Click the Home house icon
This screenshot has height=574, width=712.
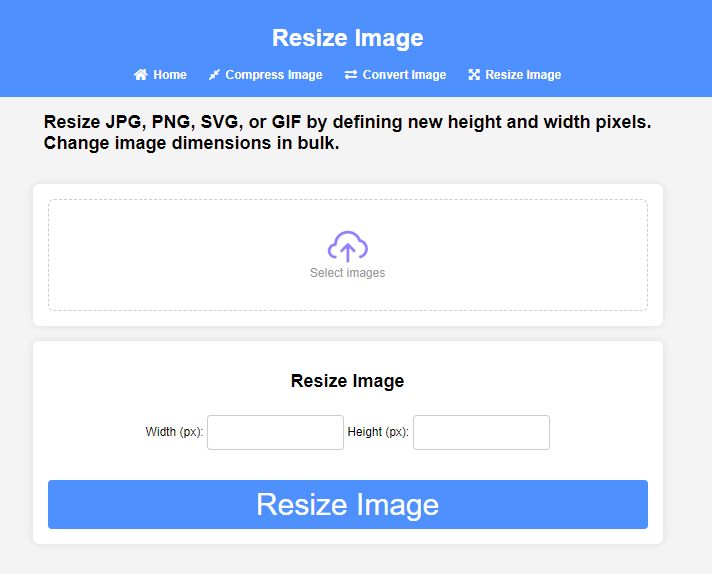(x=141, y=74)
